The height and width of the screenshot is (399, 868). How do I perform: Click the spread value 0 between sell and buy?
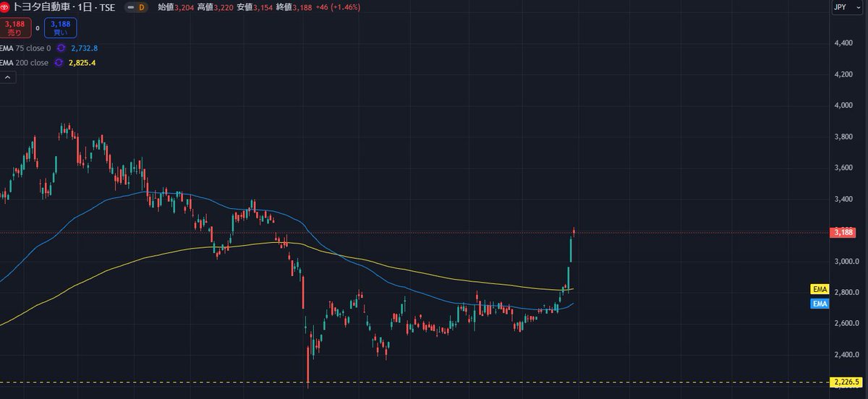38,28
